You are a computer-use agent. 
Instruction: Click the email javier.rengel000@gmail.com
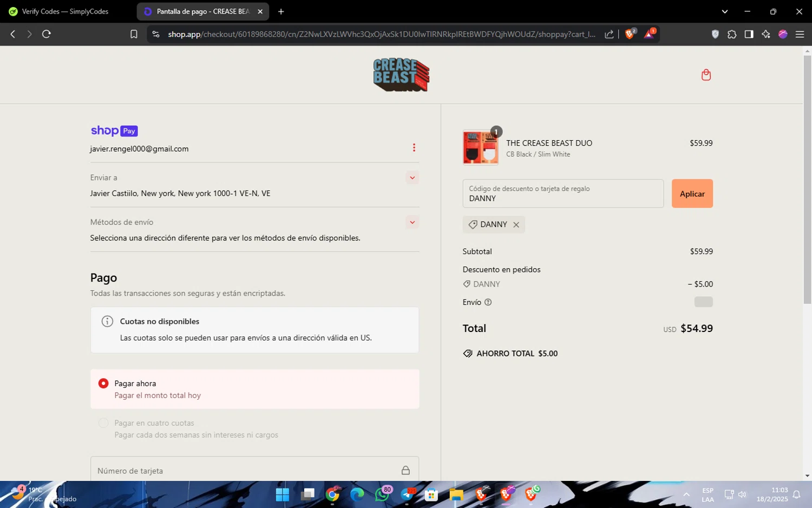tap(139, 149)
